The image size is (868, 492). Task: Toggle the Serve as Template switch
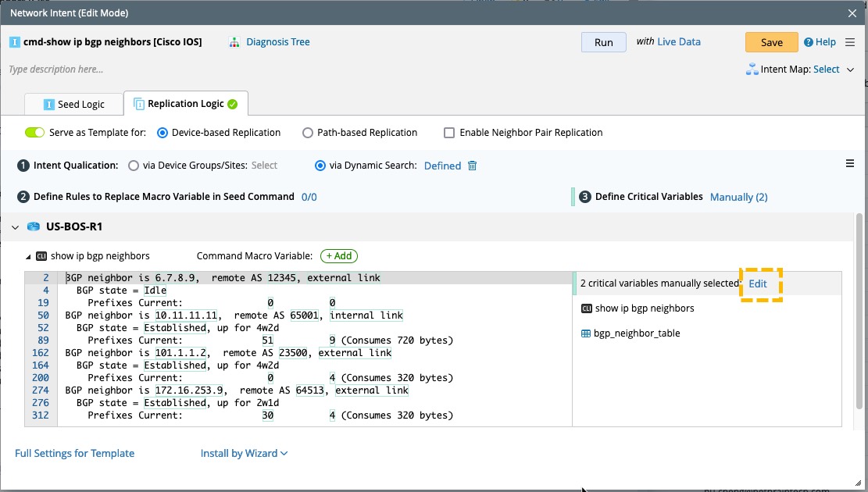pyautogui.click(x=34, y=133)
